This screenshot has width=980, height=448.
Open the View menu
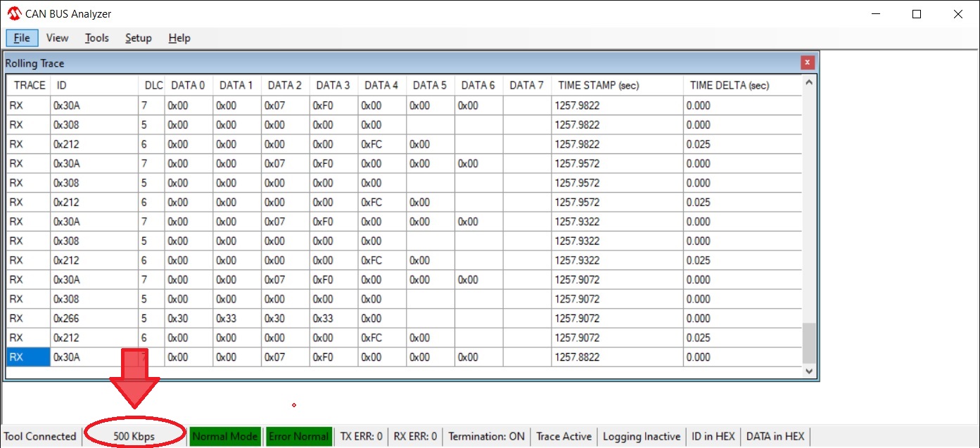point(57,38)
